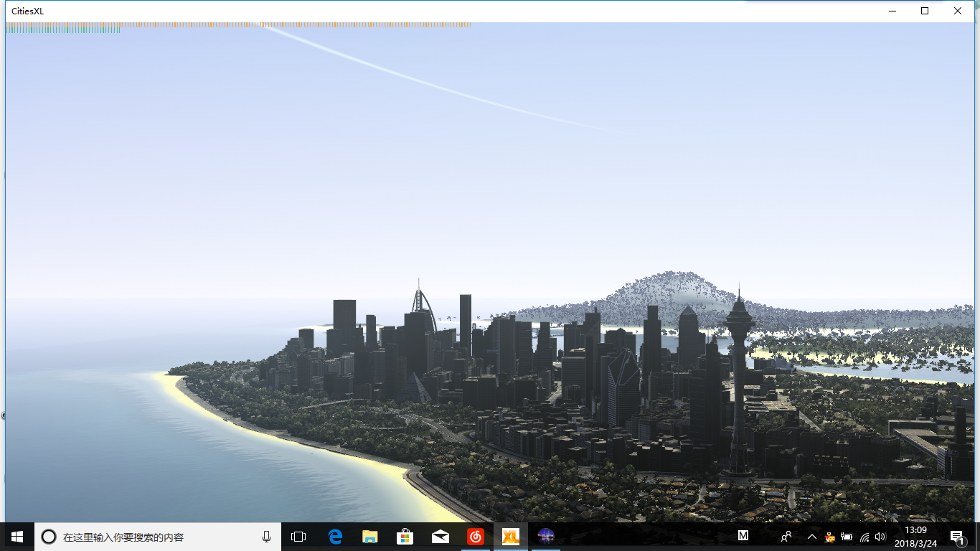The width and height of the screenshot is (980, 551).
Task: Minimize the CitiesXL window
Action: (x=892, y=11)
